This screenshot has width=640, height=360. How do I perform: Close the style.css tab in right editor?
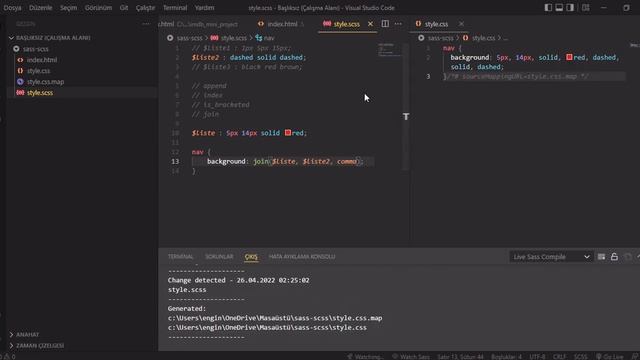[461, 24]
